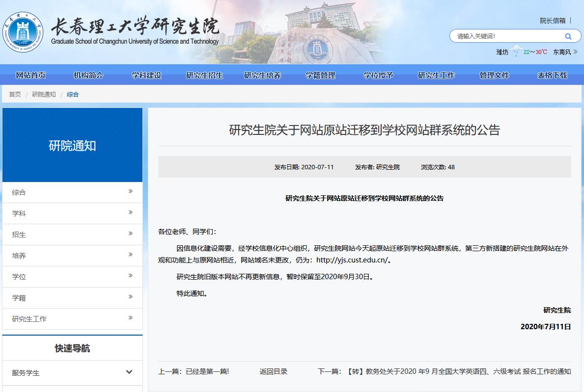
Task: Click 研院通知 in breadcrumb
Action: [x=44, y=94]
